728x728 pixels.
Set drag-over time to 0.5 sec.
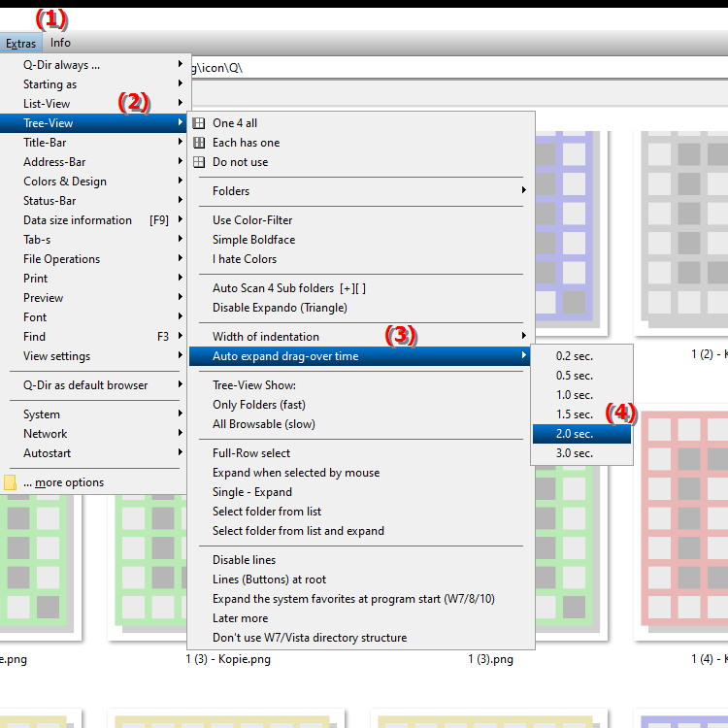581,376
